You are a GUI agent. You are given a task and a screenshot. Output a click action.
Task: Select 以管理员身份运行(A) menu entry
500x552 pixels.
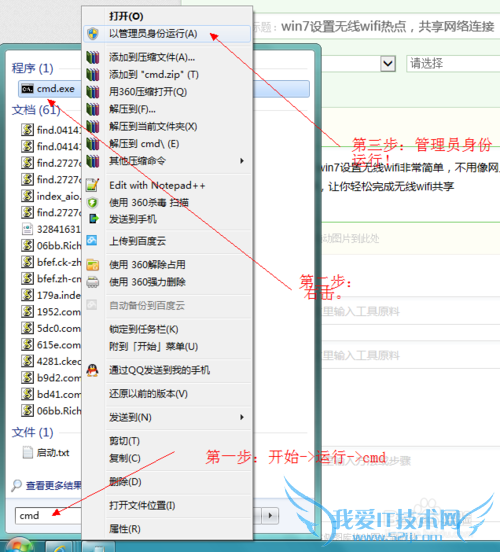pyautogui.click(x=167, y=34)
